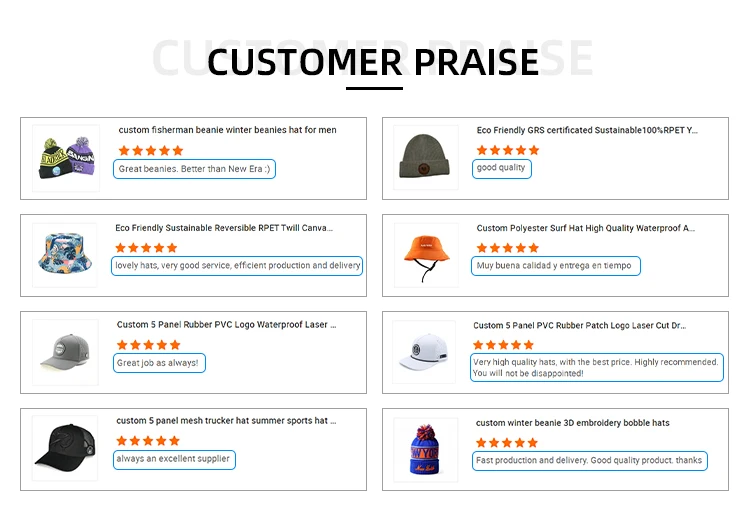This screenshot has width=750, height=510.
Task: Click the gray 5 panel cap image
Action: click(65, 352)
